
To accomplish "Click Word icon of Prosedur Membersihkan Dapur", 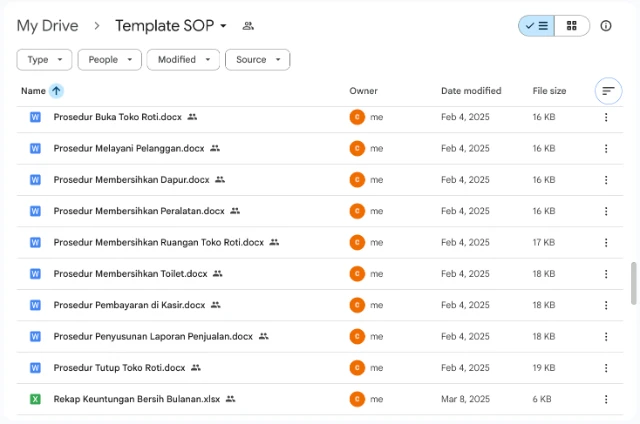I will 35,180.
